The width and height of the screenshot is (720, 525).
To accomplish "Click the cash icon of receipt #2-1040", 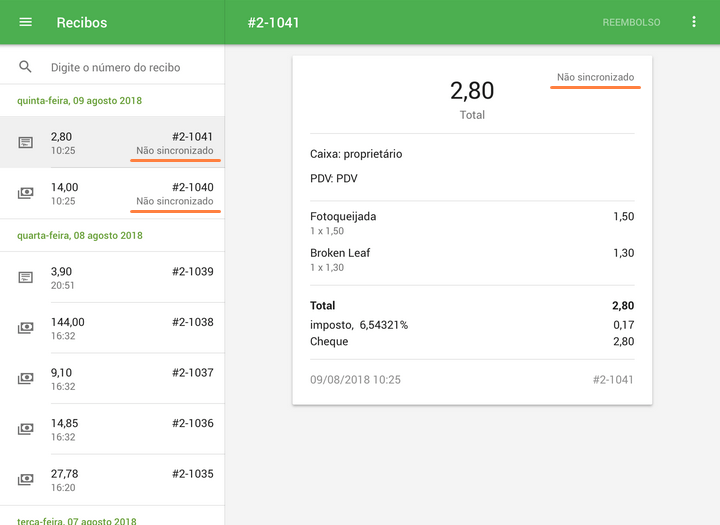I will click(26, 193).
